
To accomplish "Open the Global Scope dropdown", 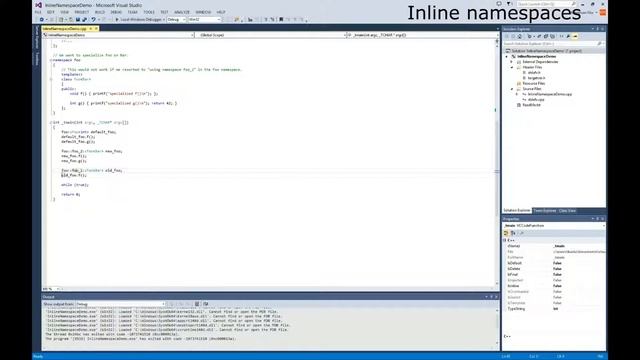I will (270, 35).
